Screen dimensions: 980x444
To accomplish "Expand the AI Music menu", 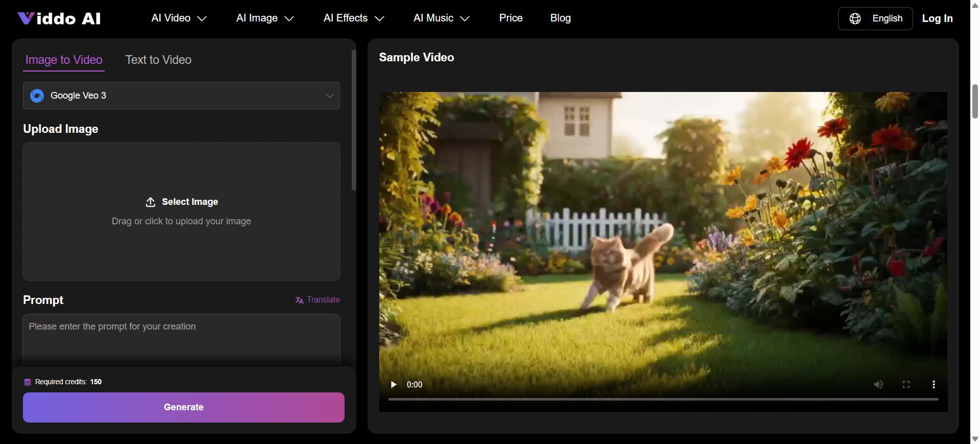I will (x=441, y=18).
